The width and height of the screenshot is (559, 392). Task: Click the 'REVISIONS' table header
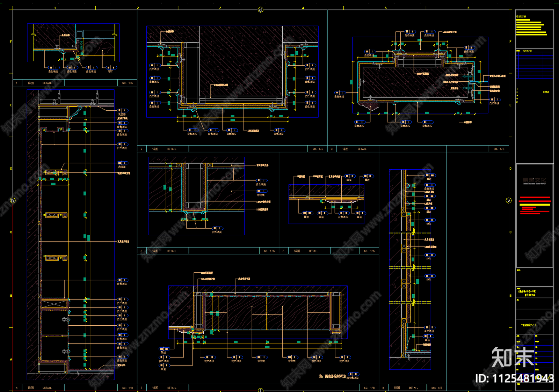click(x=527, y=51)
